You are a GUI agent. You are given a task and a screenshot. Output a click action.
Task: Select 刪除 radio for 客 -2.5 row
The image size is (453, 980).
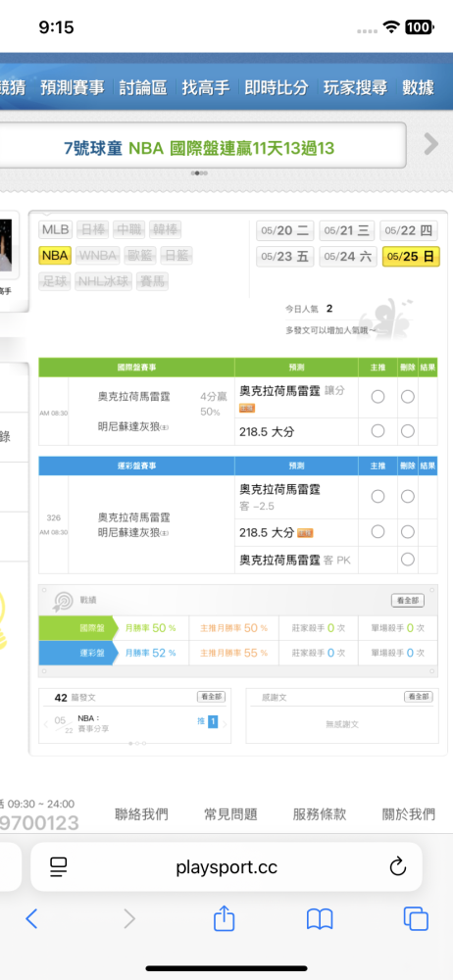tap(408, 496)
